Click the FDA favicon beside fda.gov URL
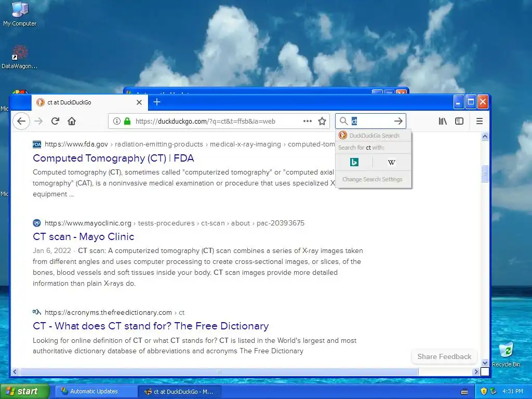Image resolution: width=532 pixels, height=399 pixels. [37, 144]
